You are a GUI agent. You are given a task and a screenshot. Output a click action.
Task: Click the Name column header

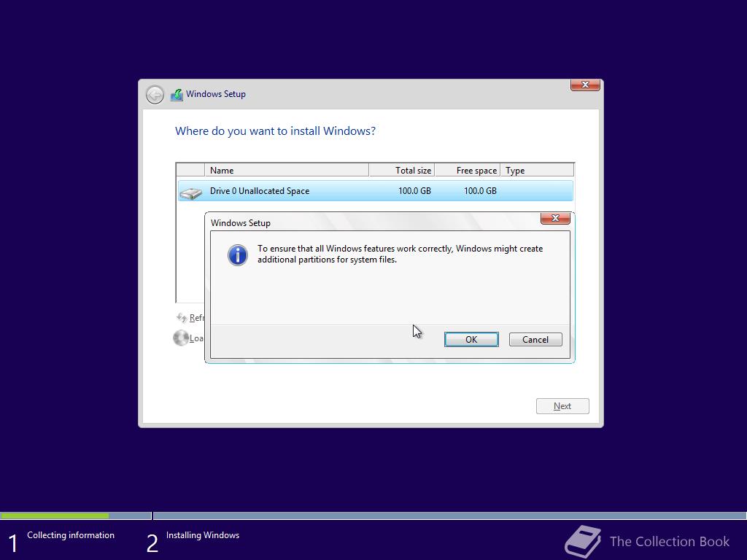pos(286,171)
